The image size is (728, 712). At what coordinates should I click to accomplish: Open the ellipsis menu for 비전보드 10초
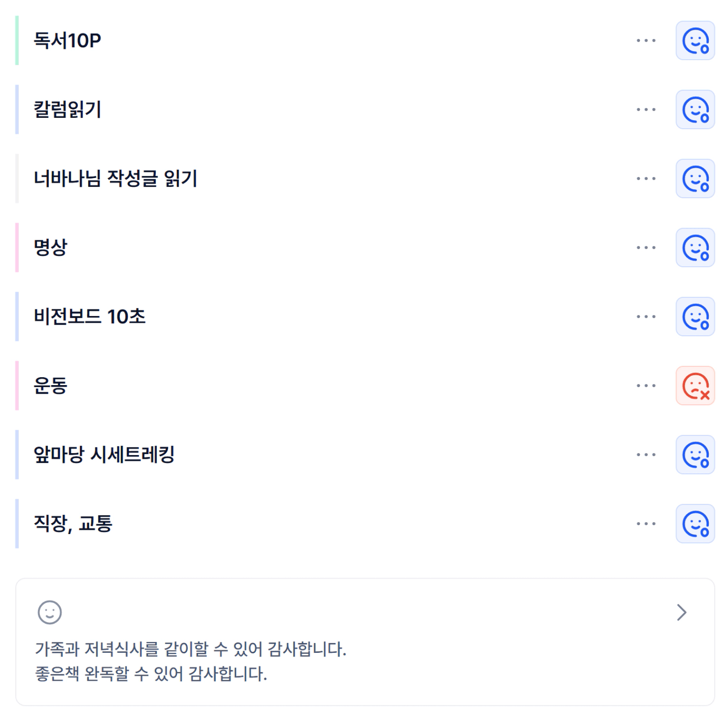point(646,317)
